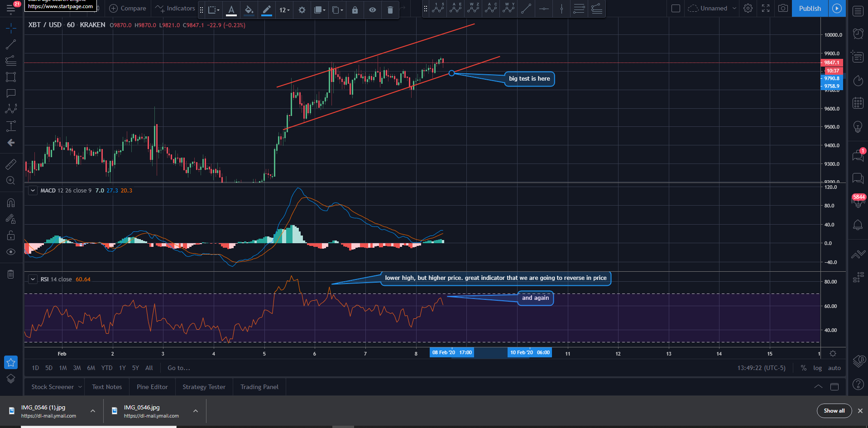The width and height of the screenshot is (868, 428).
Task: Open the clone copy dropdown
Action: [337, 10]
